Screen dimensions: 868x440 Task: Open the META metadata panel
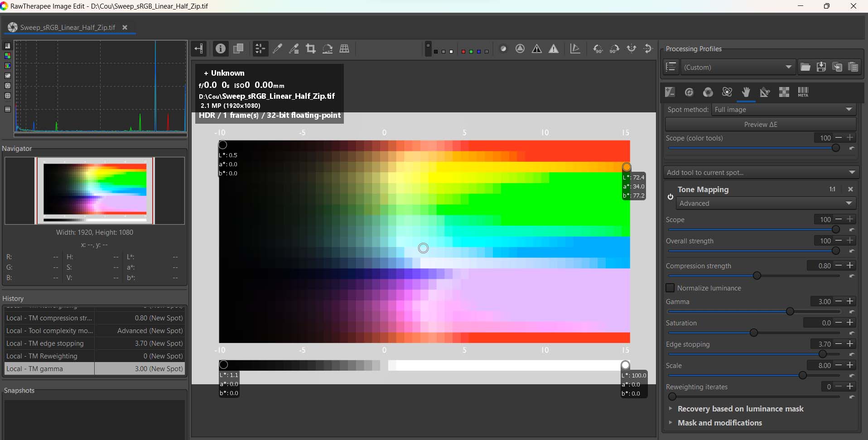click(x=803, y=92)
